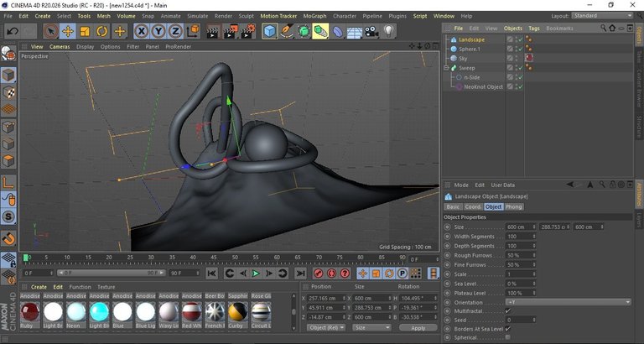Open the Basic attributes tab
644x344 pixels.
point(453,206)
